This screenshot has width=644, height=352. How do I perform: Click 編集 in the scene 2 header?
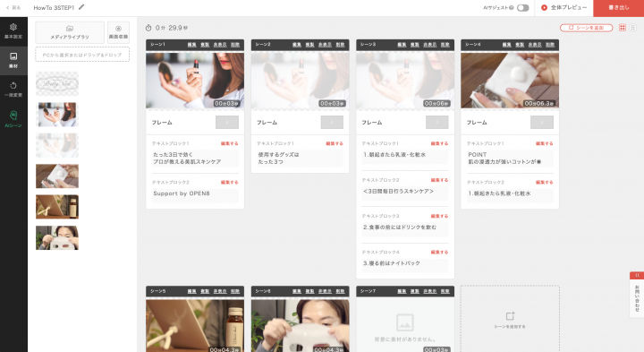(297, 45)
